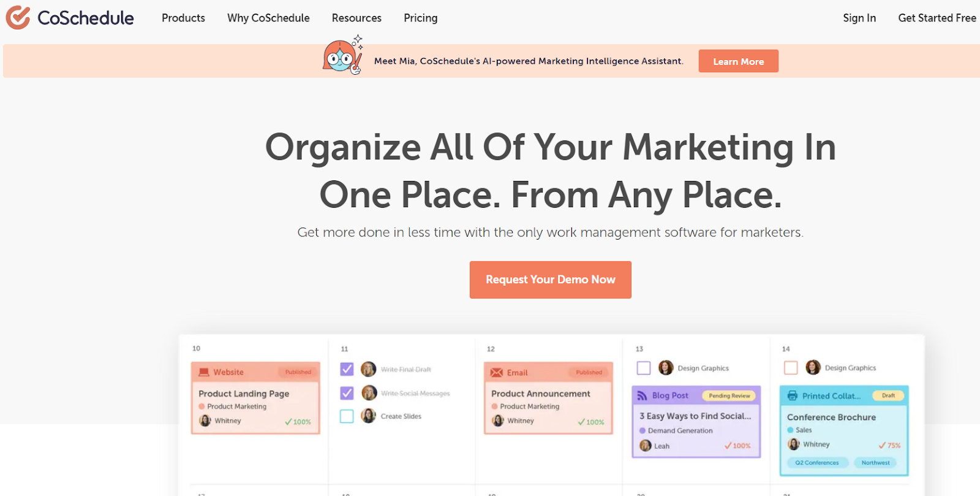
Task: Click Request Your Demo Now button
Action: click(x=551, y=280)
